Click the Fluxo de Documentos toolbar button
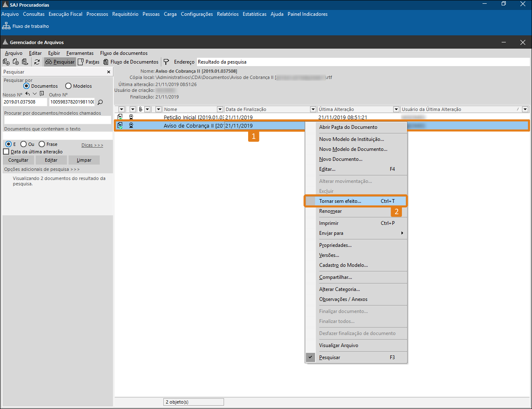532x409 pixels. point(131,62)
